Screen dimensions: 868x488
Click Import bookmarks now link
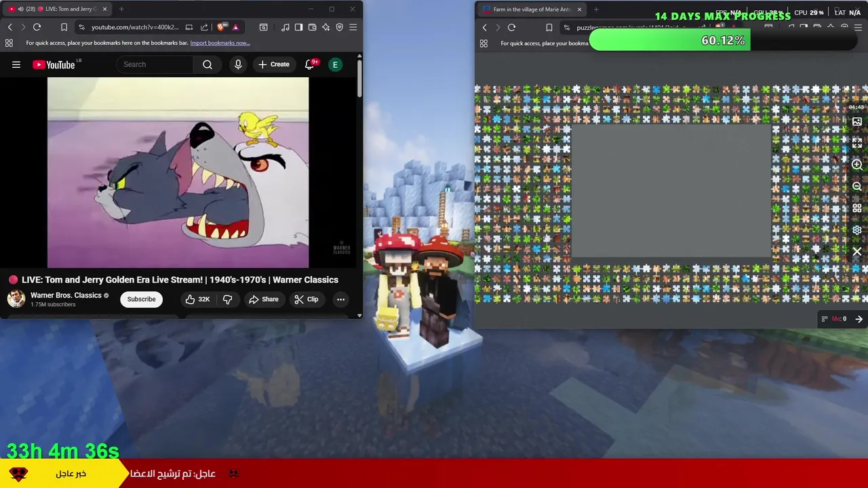(x=220, y=43)
